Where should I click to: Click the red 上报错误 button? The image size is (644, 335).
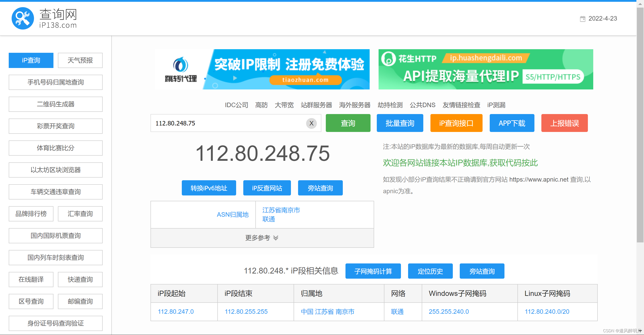[x=564, y=123]
